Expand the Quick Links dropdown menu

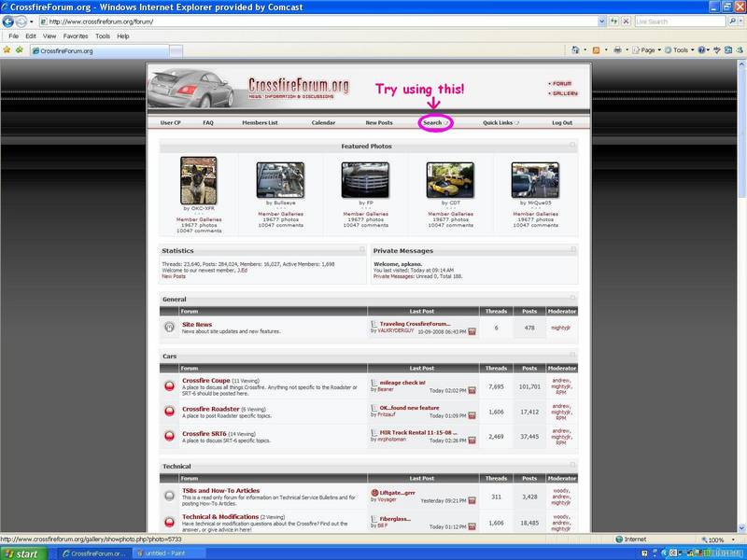coord(500,122)
